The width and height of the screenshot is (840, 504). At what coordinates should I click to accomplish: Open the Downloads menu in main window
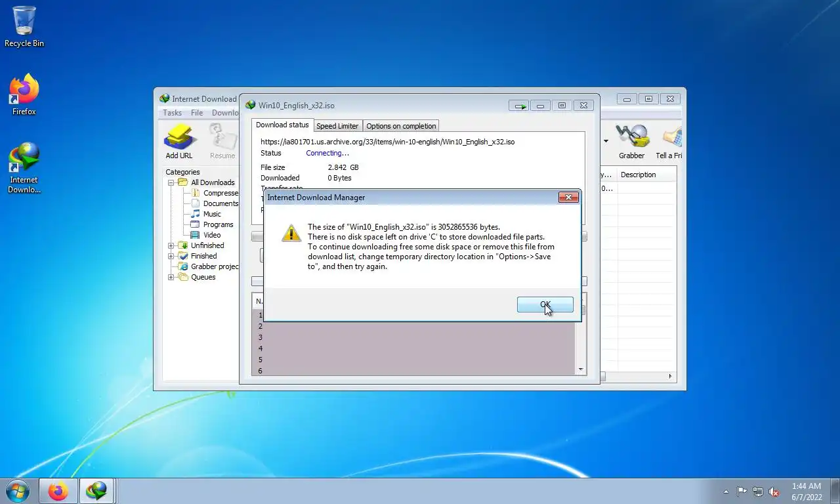[225, 113]
